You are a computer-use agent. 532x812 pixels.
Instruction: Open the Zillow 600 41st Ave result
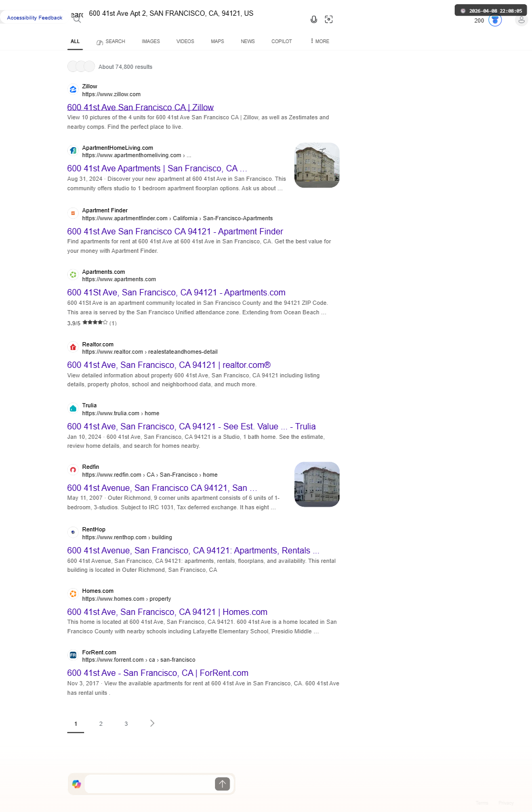pos(140,107)
